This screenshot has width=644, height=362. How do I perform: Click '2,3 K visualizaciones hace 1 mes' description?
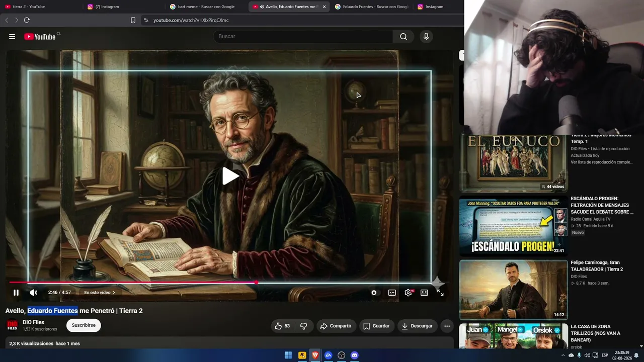[45, 344]
